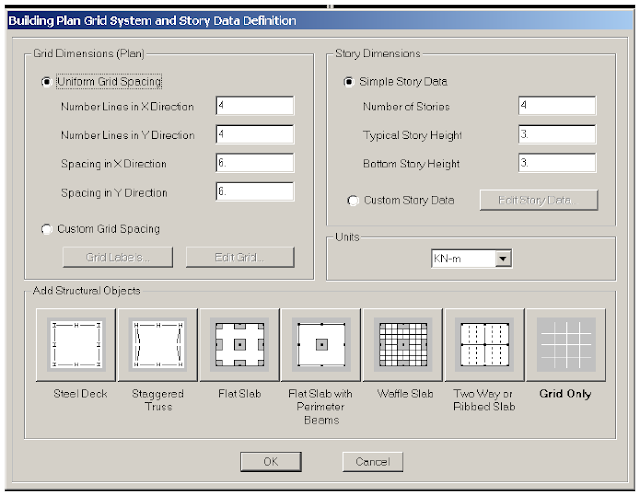Select Uniform Grid Spacing radio button
Viewport: 640px width, 496px height.
[47, 82]
